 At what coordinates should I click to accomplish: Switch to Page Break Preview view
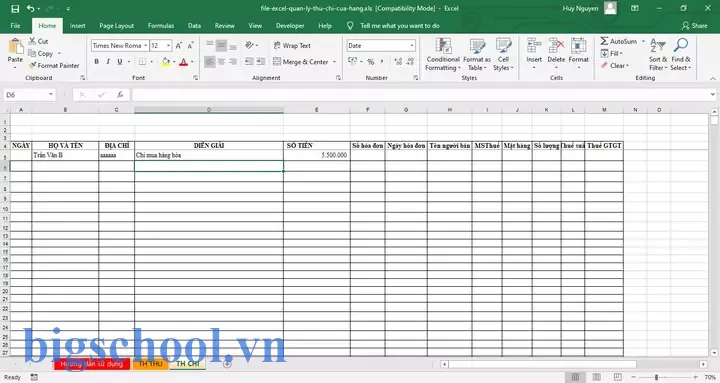(618, 377)
